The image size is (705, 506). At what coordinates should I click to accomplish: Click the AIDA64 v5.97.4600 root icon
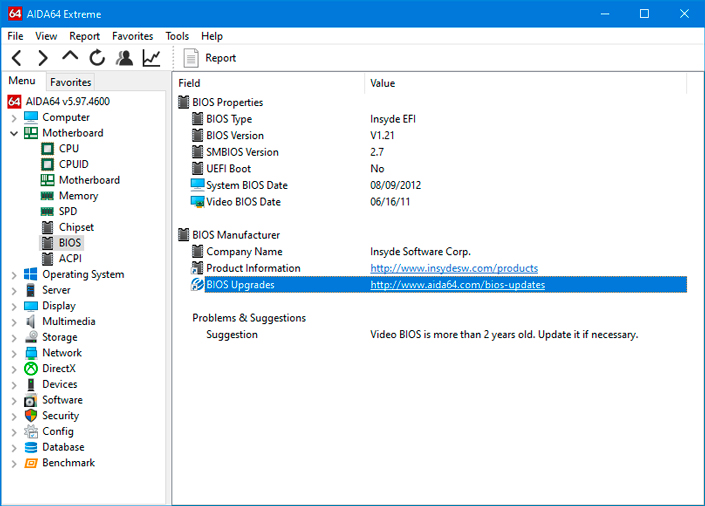[14, 102]
